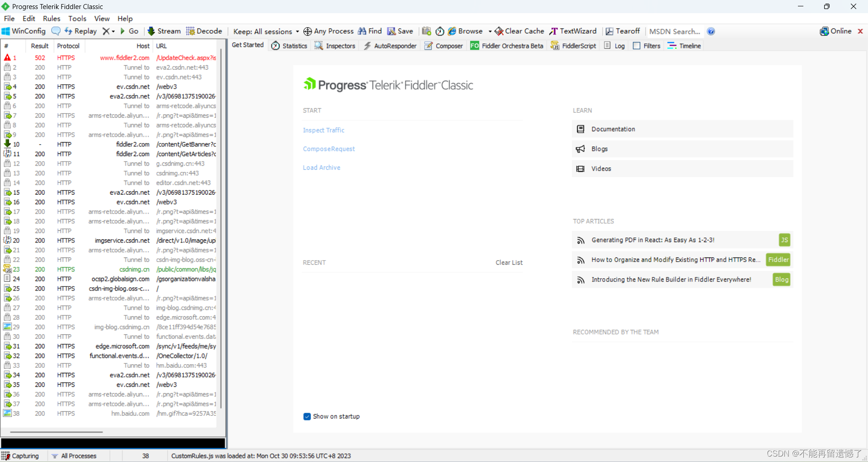Image resolution: width=868 pixels, height=462 pixels.
Task: Click the green Fiddler article tag
Action: click(x=778, y=260)
